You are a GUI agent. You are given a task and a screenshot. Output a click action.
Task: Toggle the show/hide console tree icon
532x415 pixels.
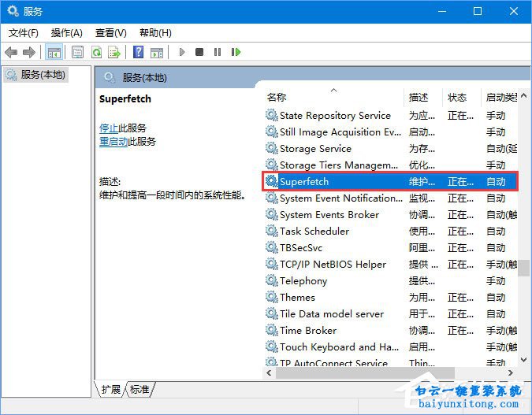(54, 52)
